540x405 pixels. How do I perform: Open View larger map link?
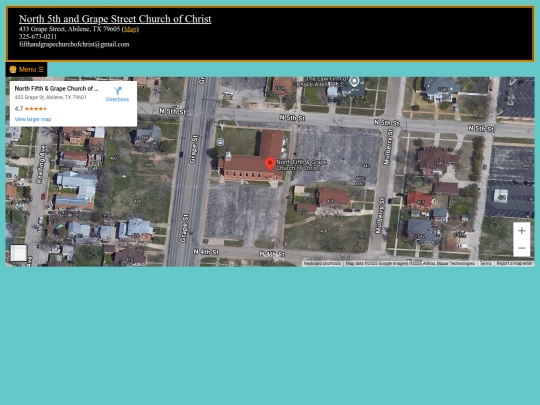(x=33, y=119)
